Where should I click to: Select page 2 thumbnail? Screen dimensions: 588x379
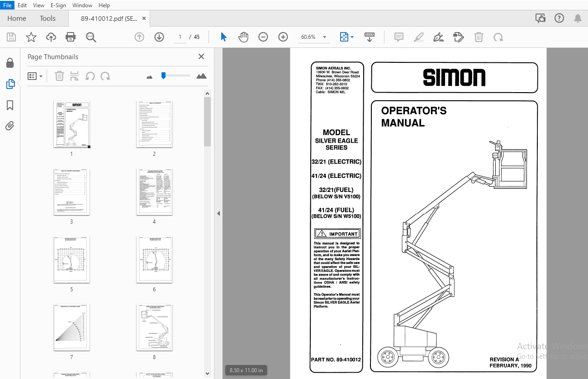[x=154, y=124]
